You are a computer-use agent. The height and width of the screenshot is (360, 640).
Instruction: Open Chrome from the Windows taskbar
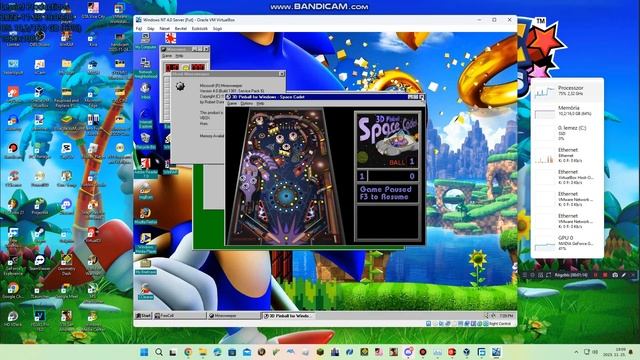188,352
